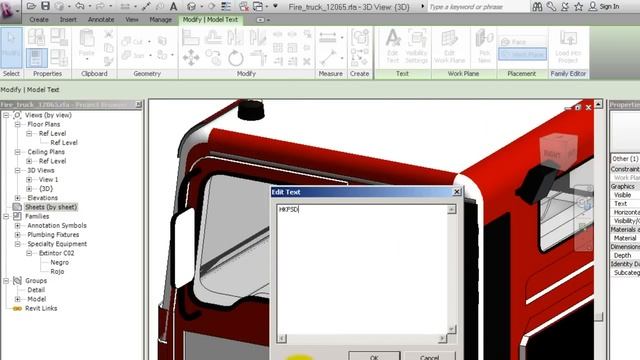Image resolution: width=640 pixels, height=360 pixels.
Task: Click Edit Work Plane tool
Action: pyautogui.click(x=449, y=46)
